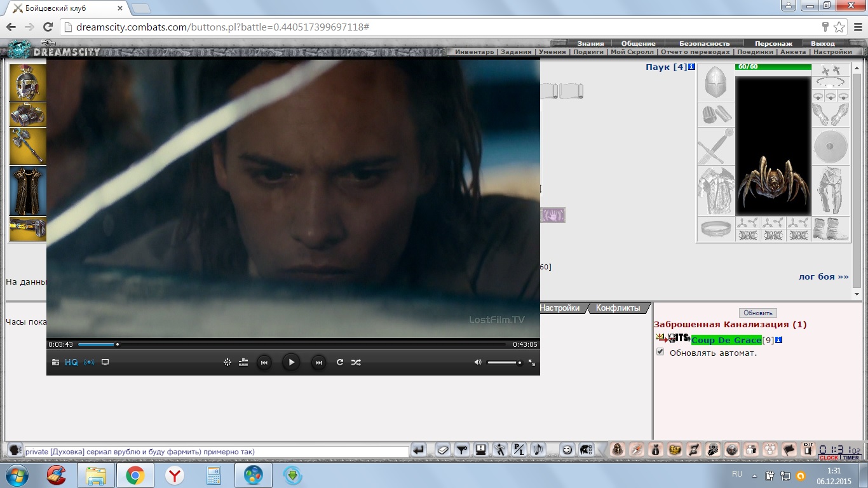Screen dimensions: 868x488
Task: Skip to previous track in player
Action: click(264, 362)
